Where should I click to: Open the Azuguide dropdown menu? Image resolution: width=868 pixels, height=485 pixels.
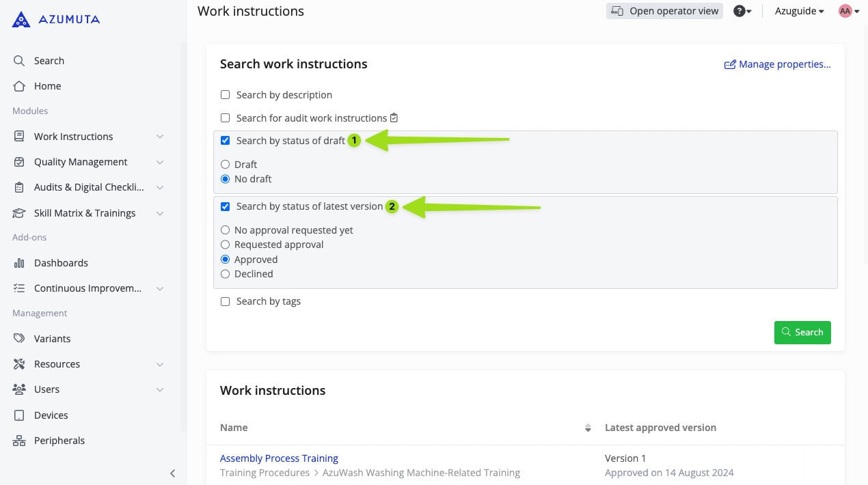point(799,11)
